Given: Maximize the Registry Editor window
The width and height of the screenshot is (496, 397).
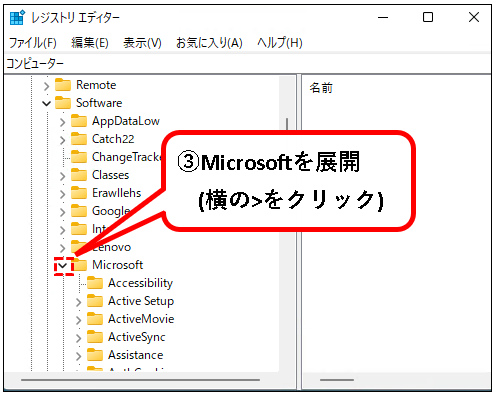Looking at the screenshot, I should tap(428, 17).
